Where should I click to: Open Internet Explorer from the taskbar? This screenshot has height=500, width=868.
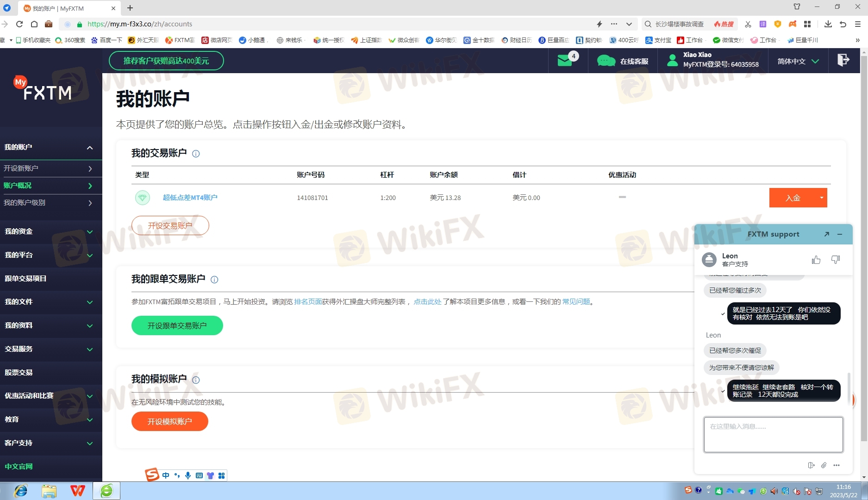[x=20, y=491]
